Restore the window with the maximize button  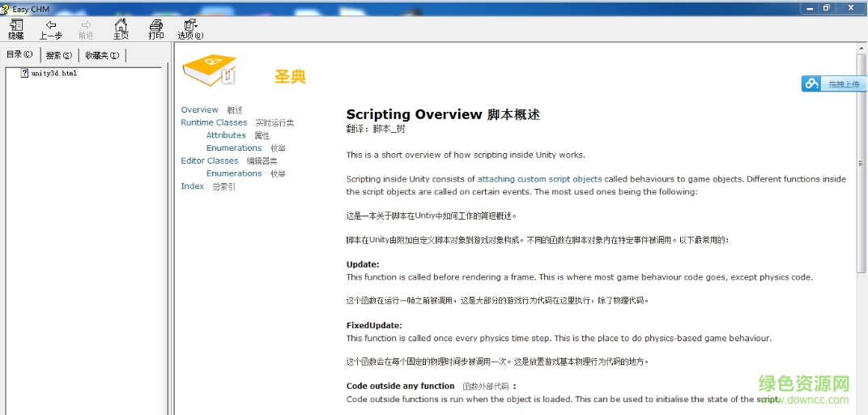[827, 8]
